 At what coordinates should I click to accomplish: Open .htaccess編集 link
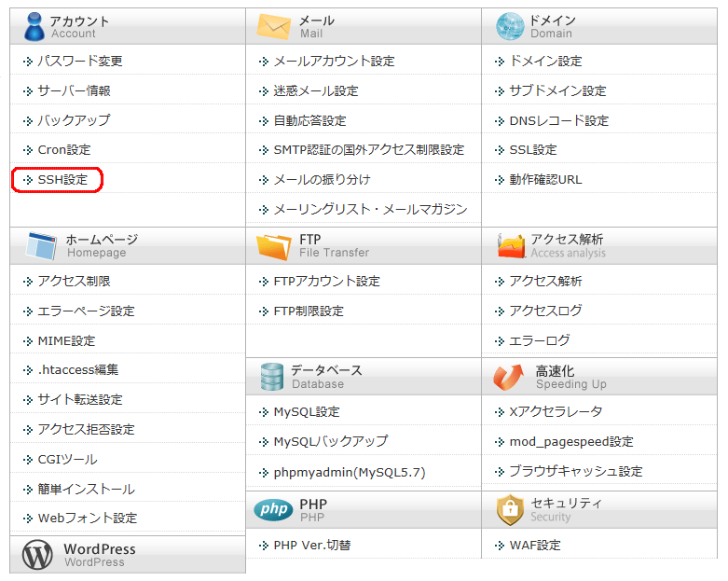coord(78,369)
